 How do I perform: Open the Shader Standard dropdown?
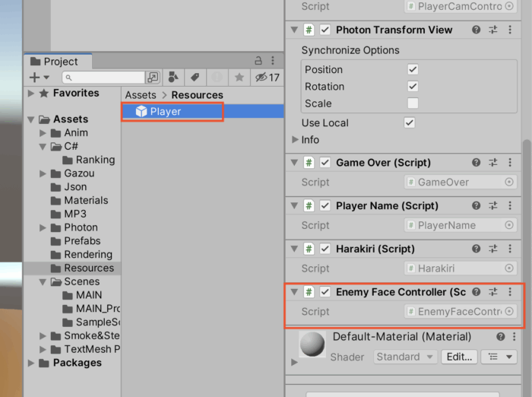pyautogui.click(x=404, y=357)
